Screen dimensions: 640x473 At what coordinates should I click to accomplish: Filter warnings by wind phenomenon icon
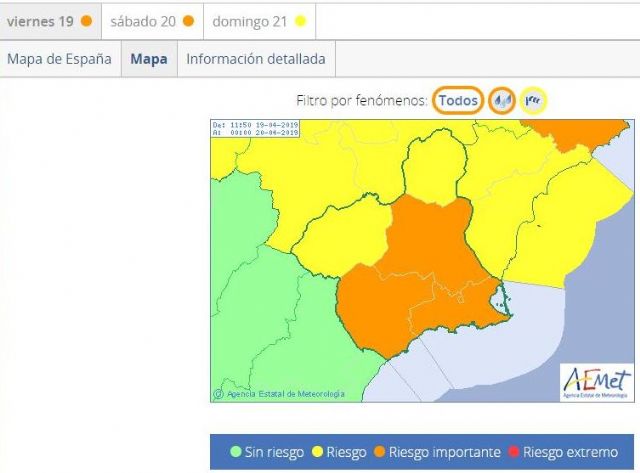(x=533, y=101)
